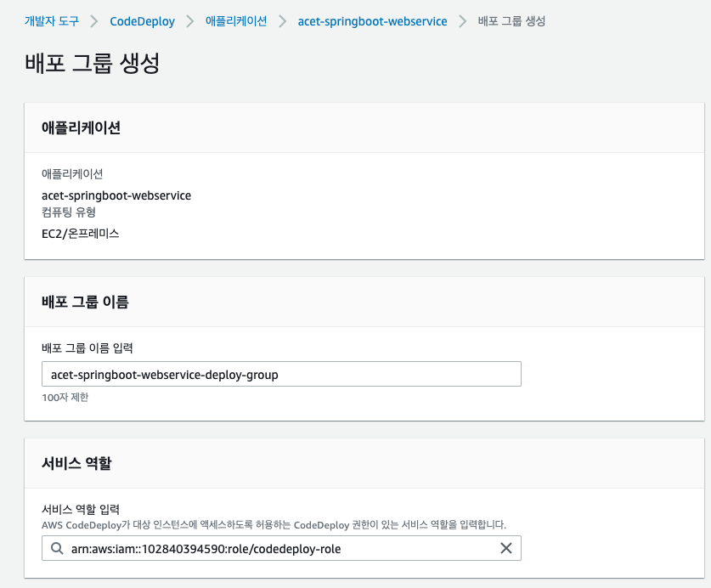Select the 100자 제한 hint text
This screenshot has width=711, height=588.
coord(65,398)
